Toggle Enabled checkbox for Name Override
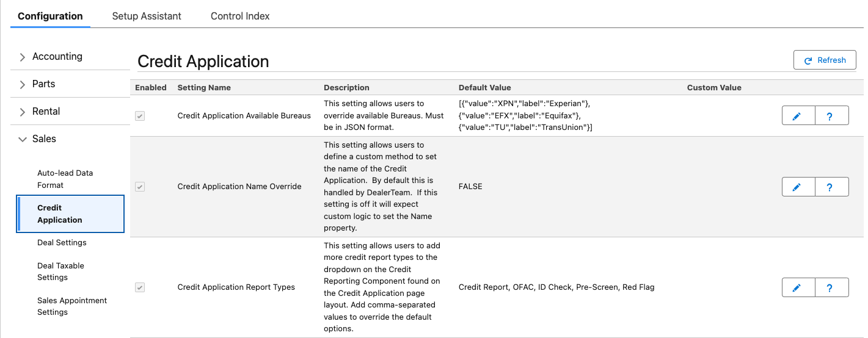 click(x=140, y=187)
